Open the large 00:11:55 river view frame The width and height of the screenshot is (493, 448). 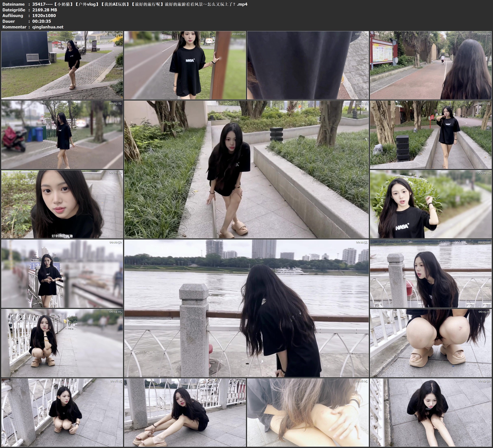tap(246, 308)
